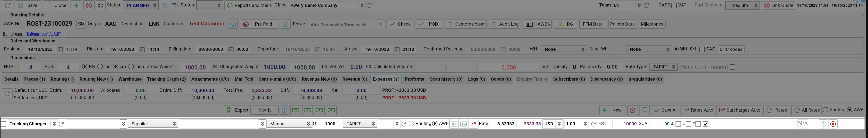Export expenses to Excel
Image resolution: width=868 pixels, height=138 pixels.
238,110
